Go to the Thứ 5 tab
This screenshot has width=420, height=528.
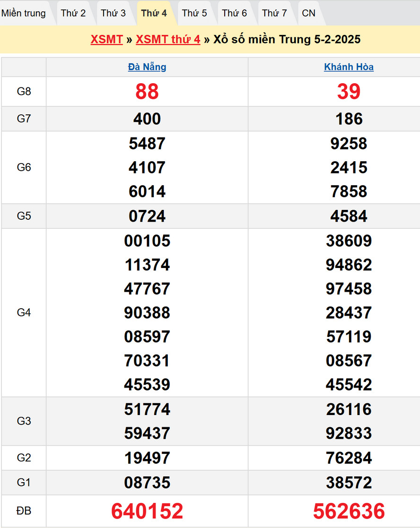pyautogui.click(x=194, y=13)
